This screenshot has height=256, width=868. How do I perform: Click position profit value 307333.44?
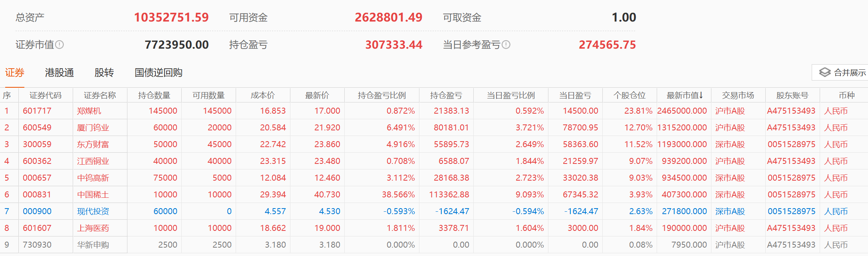394,45
